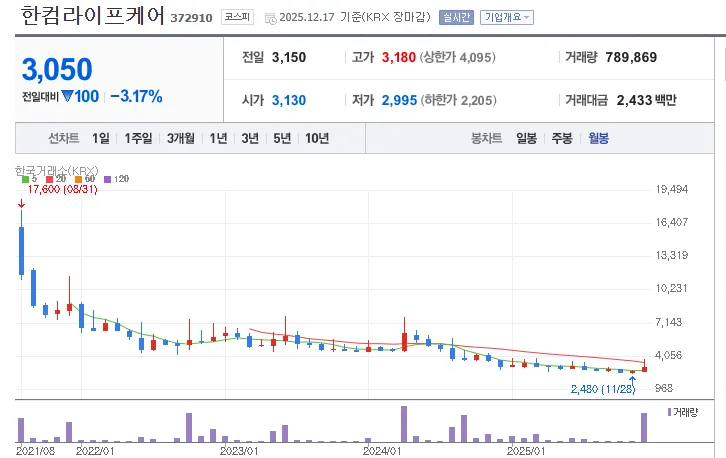The width and height of the screenshot is (726, 458).
Task: Click the 한국거래소(KRX) chart label
Action: click(56, 171)
